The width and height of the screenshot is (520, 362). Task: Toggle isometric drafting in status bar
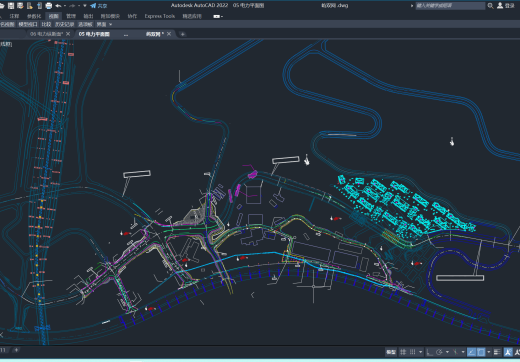(x=455, y=352)
